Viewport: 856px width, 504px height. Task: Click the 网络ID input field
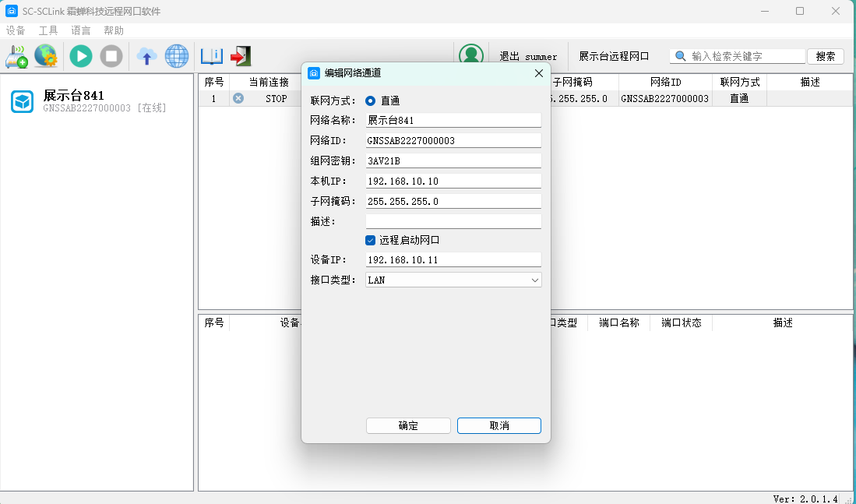point(453,140)
